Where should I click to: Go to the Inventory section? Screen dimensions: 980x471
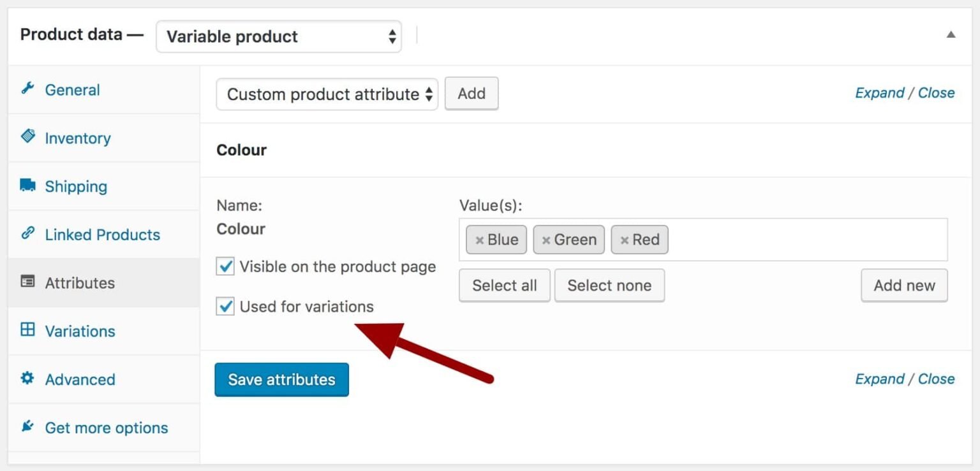click(x=77, y=138)
